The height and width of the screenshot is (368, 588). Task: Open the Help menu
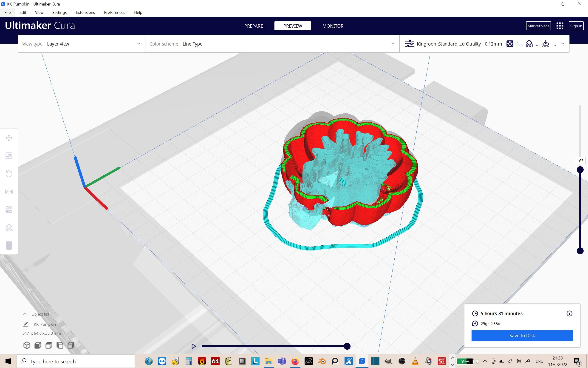coord(138,12)
